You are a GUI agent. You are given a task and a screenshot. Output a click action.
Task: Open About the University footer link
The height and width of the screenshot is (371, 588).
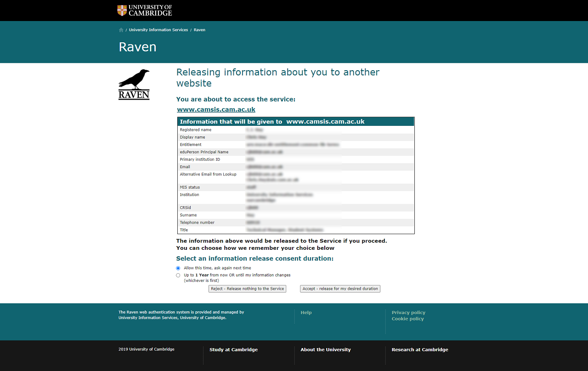[x=326, y=350]
